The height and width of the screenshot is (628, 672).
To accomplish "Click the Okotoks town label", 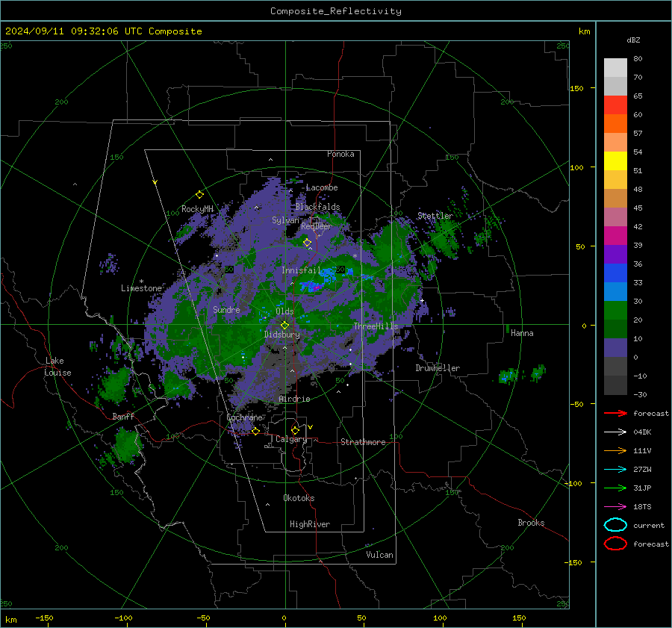I will 299,498.
